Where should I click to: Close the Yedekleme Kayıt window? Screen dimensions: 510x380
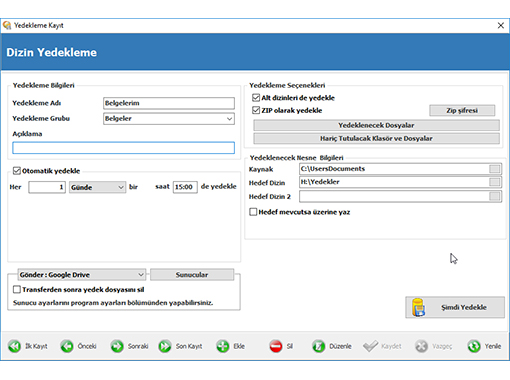[500, 25]
